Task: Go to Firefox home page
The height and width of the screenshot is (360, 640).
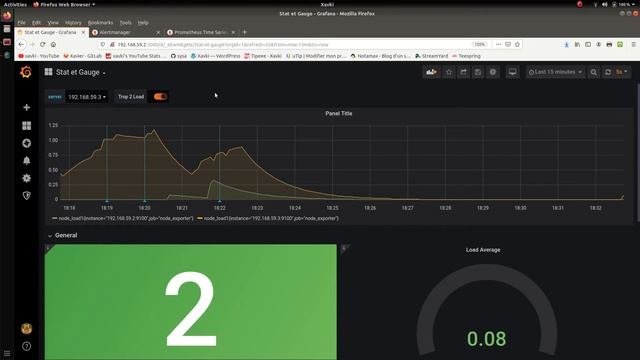Action: 53,44
